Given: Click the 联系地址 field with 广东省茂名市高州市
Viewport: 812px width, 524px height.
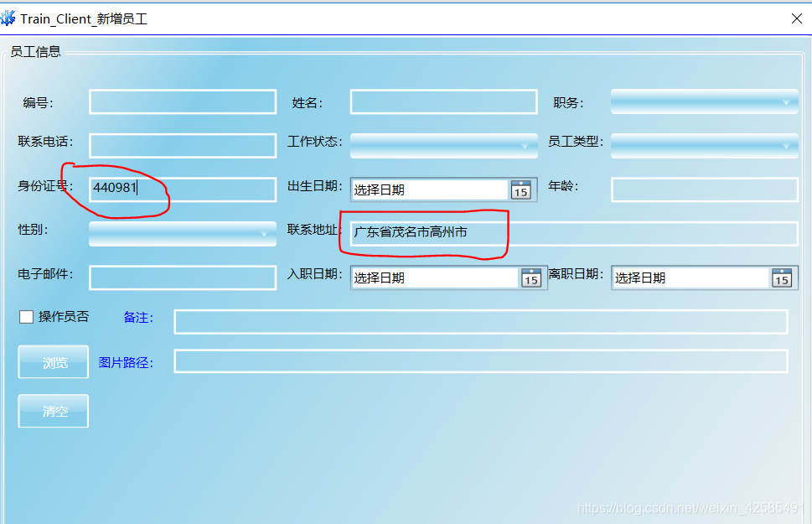Looking at the screenshot, I should point(574,234).
